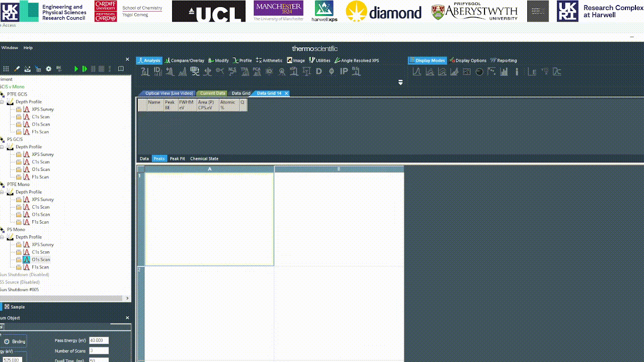This screenshot has height=362, width=644.
Task: Open the ribbon overflow dropdown arrow
Action: click(x=400, y=82)
